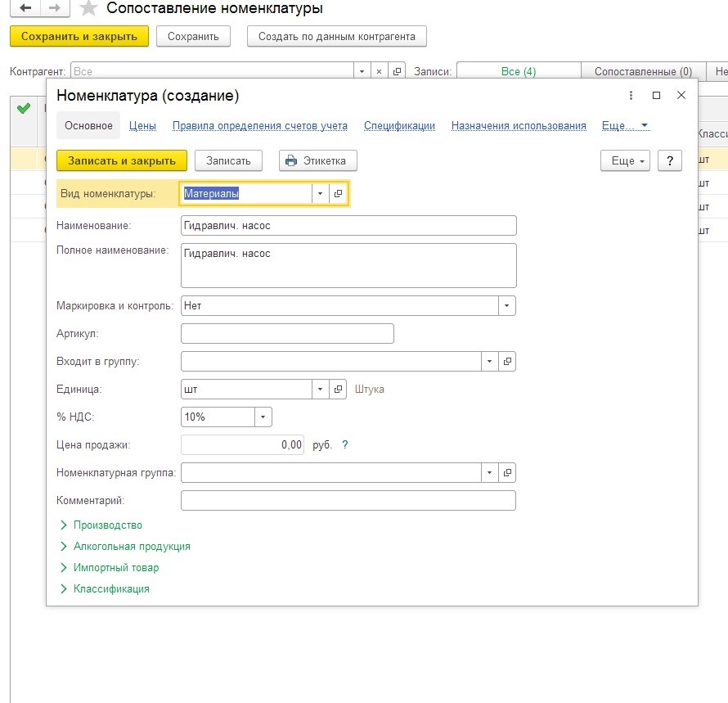Open the Номенклатурная группа dropdown arrow
The height and width of the screenshot is (703, 728).
click(x=489, y=472)
